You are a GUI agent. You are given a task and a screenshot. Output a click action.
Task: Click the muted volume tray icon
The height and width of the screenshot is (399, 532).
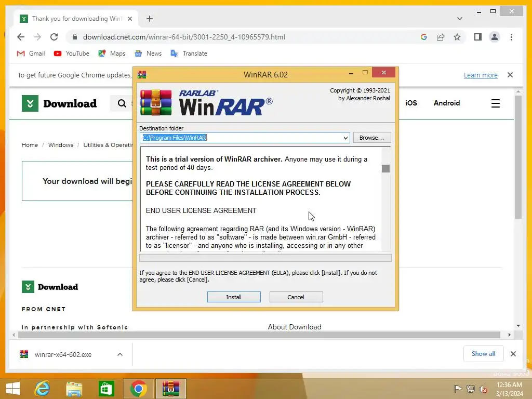pos(483,389)
